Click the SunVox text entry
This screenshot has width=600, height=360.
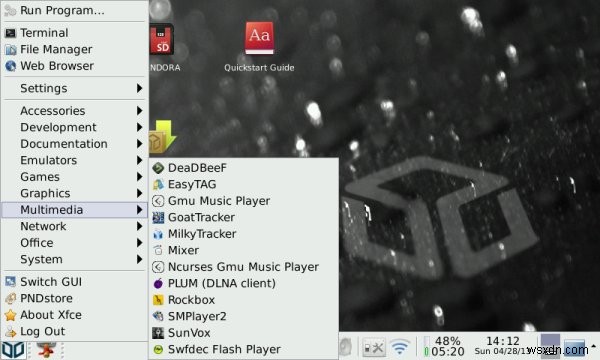[x=189, y=333]
